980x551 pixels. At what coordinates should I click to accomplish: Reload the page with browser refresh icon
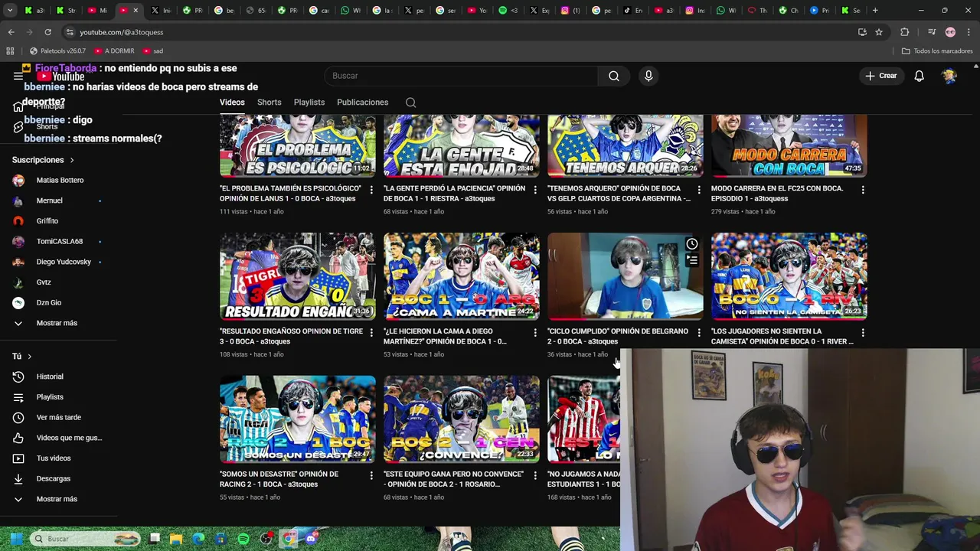[x=47, y=32]
